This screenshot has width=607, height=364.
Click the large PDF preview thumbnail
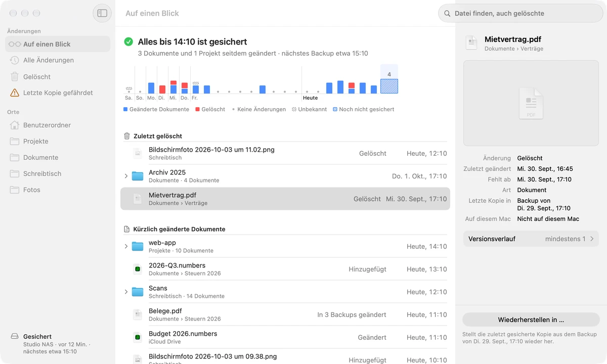point(531,103)
